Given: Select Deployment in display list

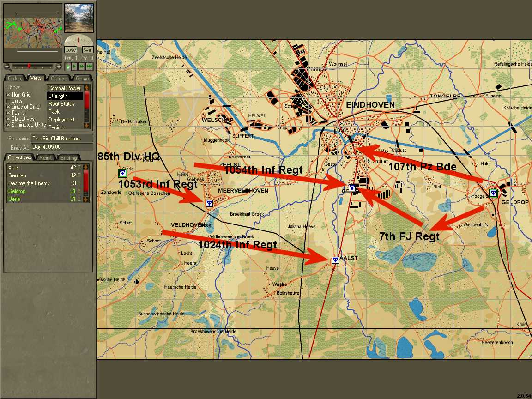Looking at the screenshot, I should pyautogui.click(x=65, y=120).
